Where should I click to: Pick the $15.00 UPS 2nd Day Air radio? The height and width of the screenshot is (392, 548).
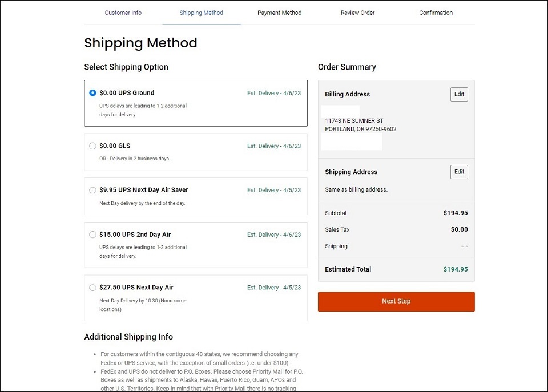point(92,235)
